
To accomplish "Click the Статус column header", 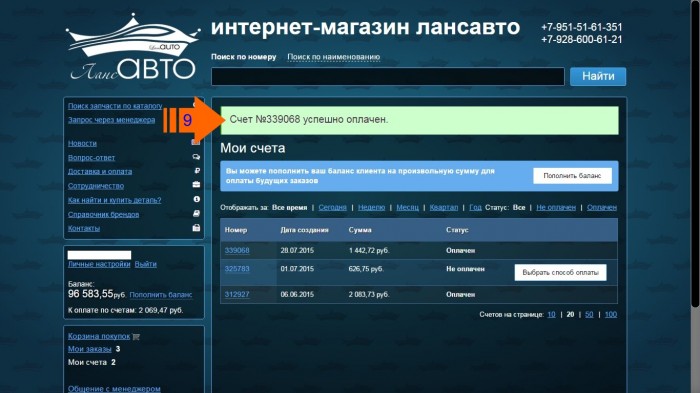I will [x=457, y=230].
